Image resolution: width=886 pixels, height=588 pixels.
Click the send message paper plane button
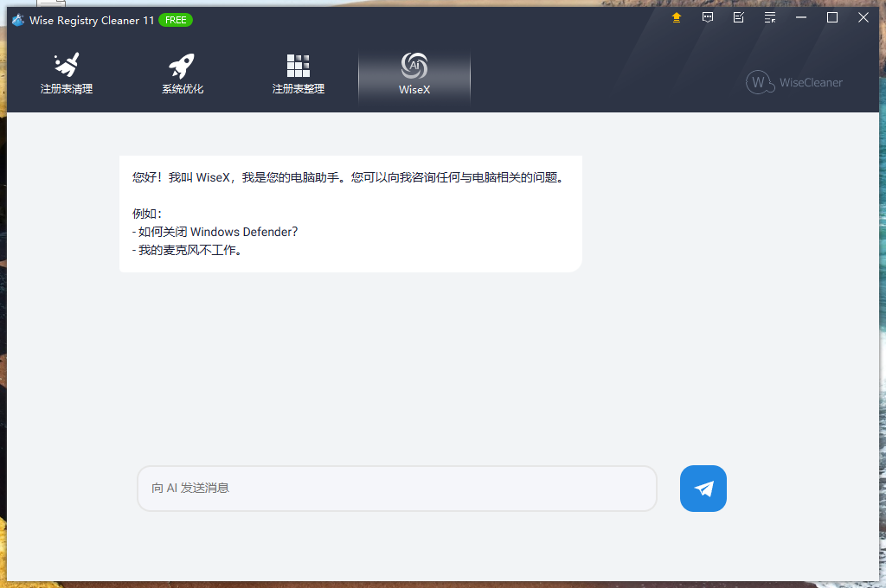click(703, 489)
